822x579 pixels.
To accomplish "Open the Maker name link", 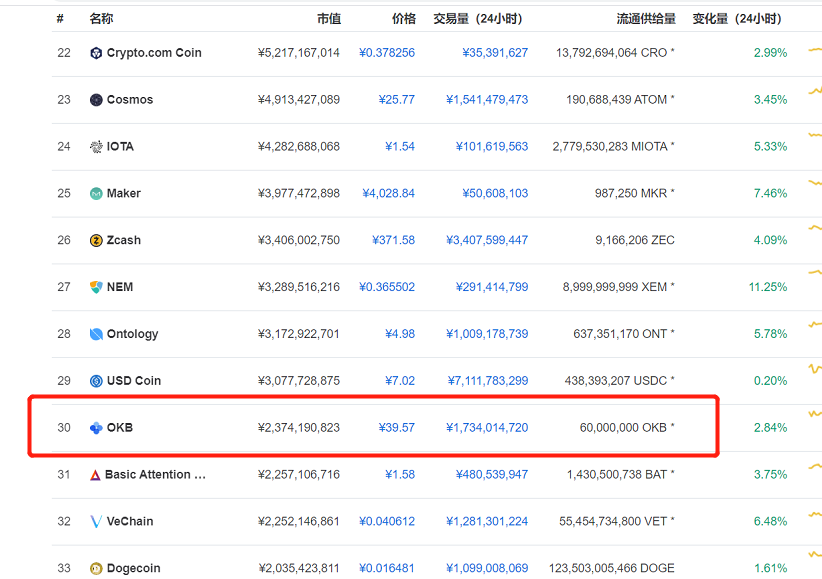I will [x=124, y=194].
